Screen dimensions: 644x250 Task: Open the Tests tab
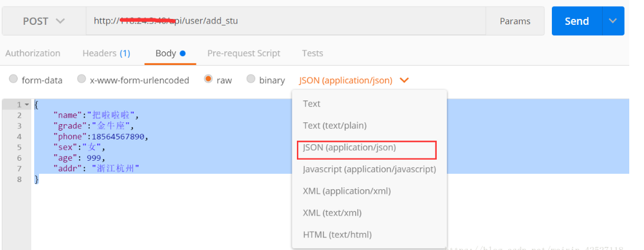[312, 53]
